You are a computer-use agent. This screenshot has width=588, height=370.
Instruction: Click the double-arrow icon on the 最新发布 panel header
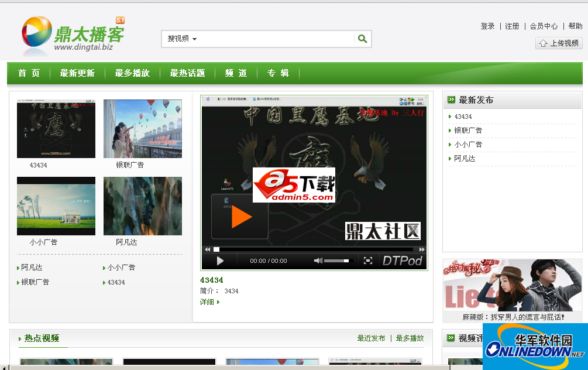[x=451, y=99]
